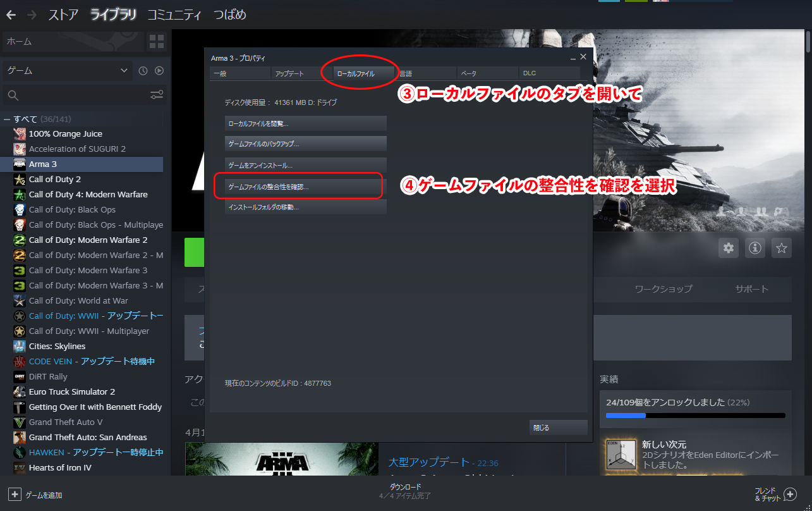
Task: Click ゲームを追加 text label
Action: [44, 495]
